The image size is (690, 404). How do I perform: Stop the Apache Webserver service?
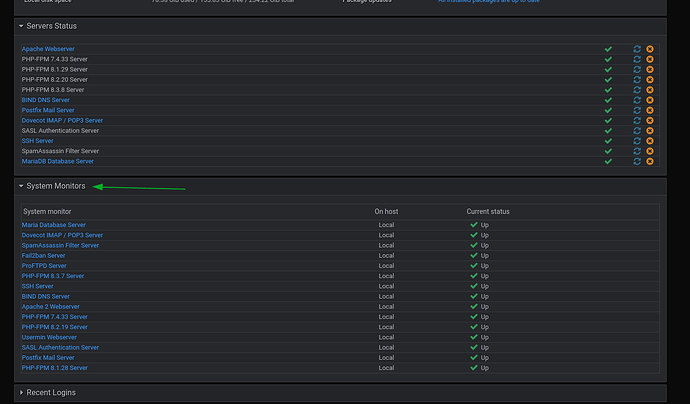tap(650, 49)
